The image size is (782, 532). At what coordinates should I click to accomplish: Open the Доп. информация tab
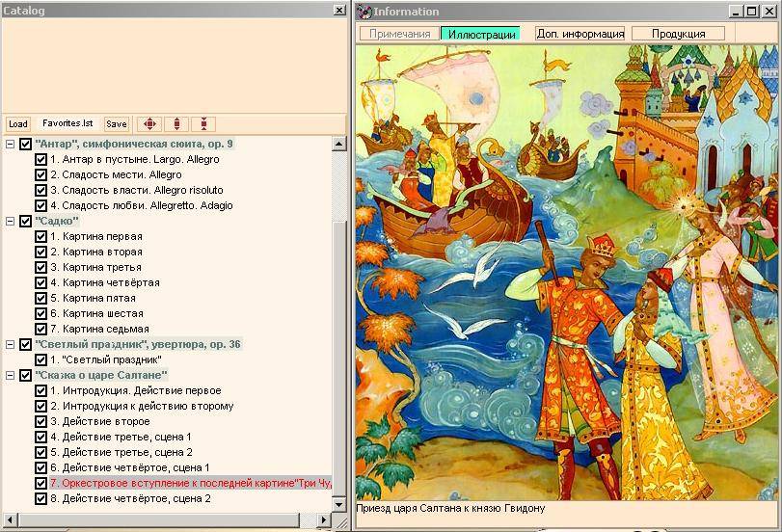click(x=580, y=34)
